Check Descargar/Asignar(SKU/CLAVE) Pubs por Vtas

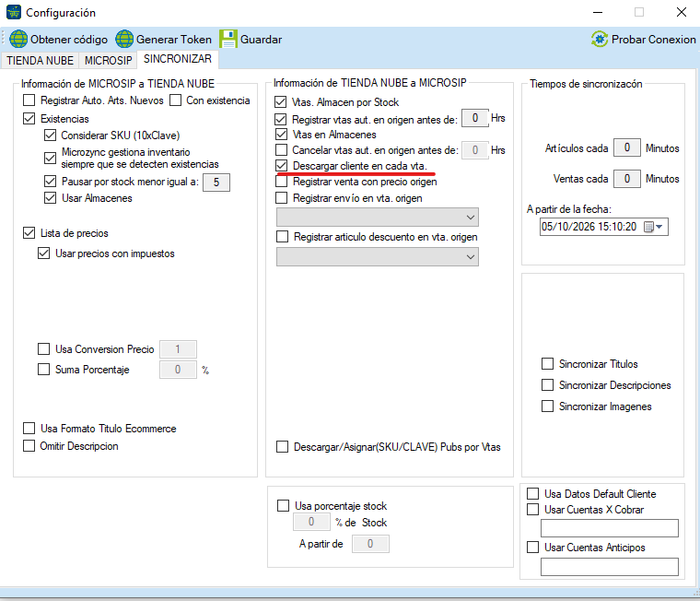282,447
